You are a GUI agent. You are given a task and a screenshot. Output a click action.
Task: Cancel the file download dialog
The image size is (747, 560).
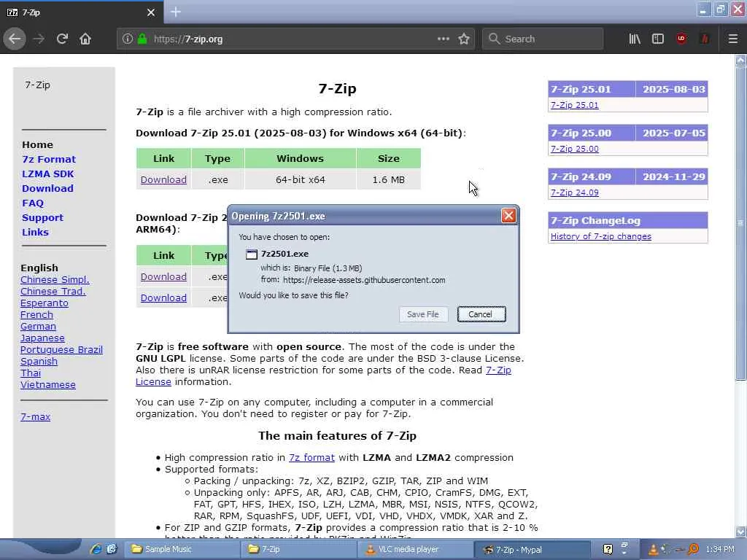click(481, 314)
